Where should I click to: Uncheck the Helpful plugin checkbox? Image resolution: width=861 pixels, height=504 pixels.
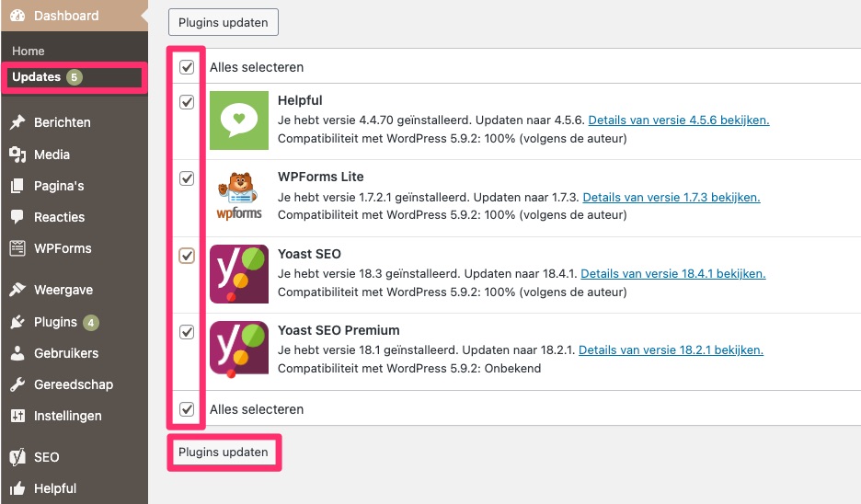tap(187, 102)
